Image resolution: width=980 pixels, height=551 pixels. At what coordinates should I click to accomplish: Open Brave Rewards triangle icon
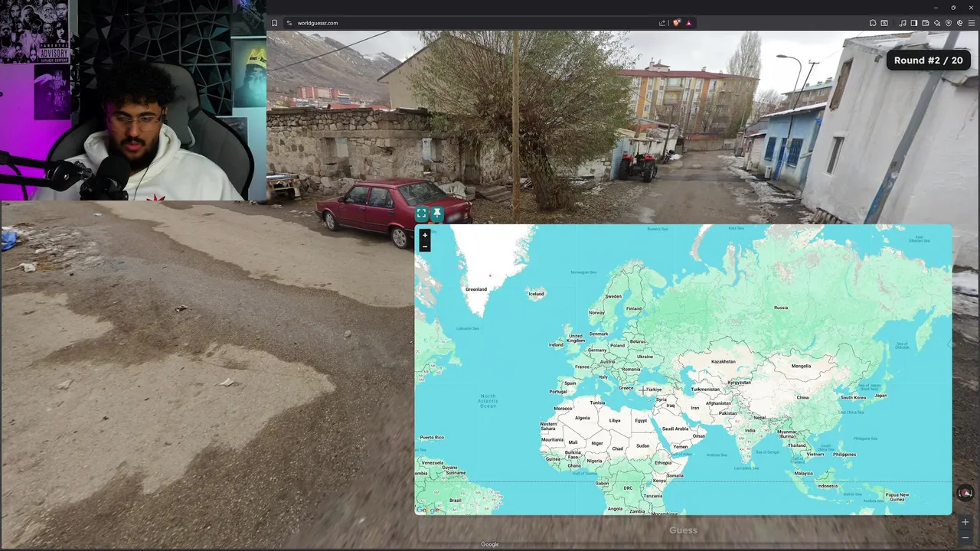coord(688,23)
